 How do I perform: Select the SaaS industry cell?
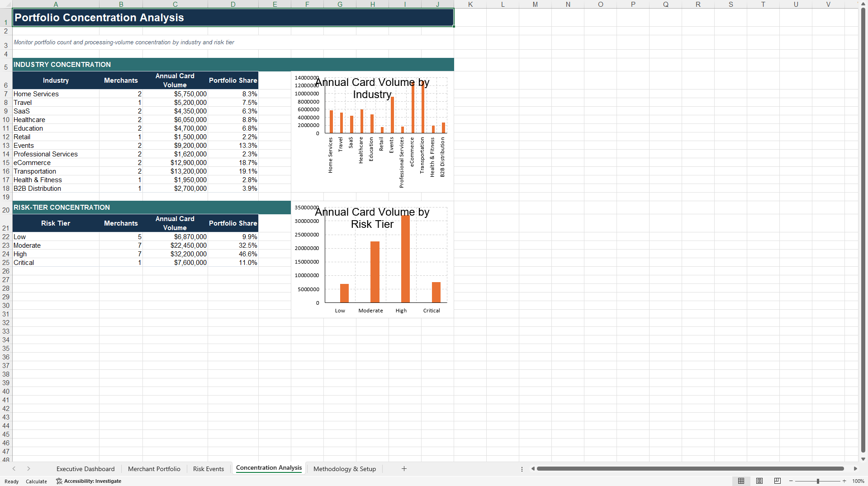(56, 111)
